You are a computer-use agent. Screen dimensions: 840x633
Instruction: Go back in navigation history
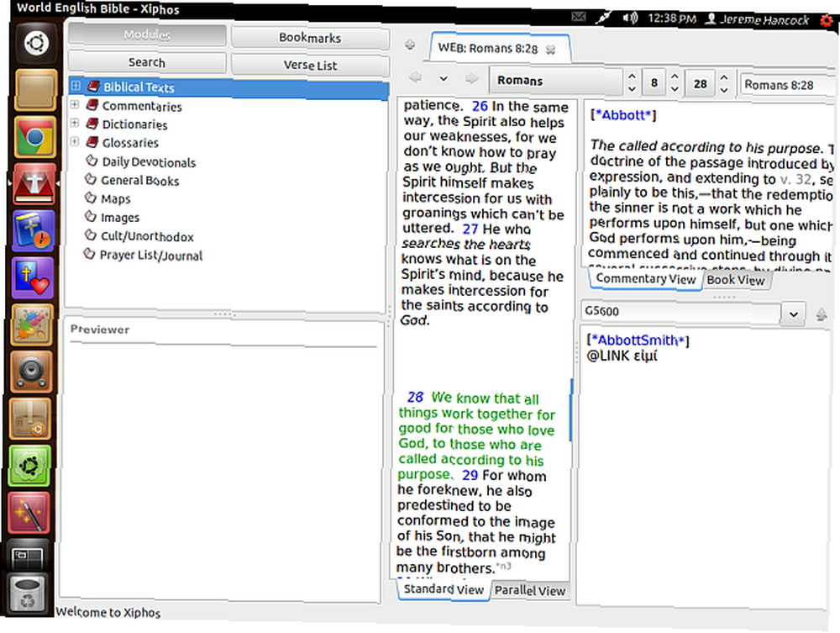[415, 77]
